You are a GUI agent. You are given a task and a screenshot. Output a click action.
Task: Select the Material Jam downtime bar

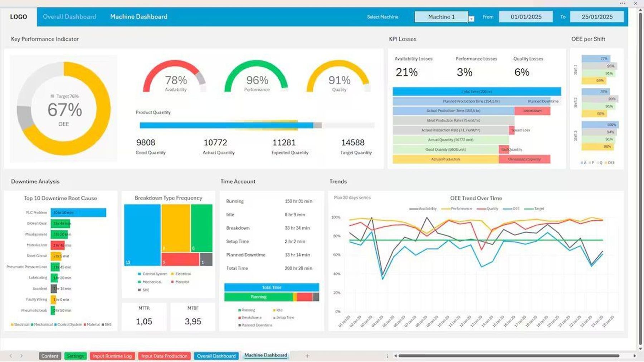pyautogui.click(x=58, y=245)
